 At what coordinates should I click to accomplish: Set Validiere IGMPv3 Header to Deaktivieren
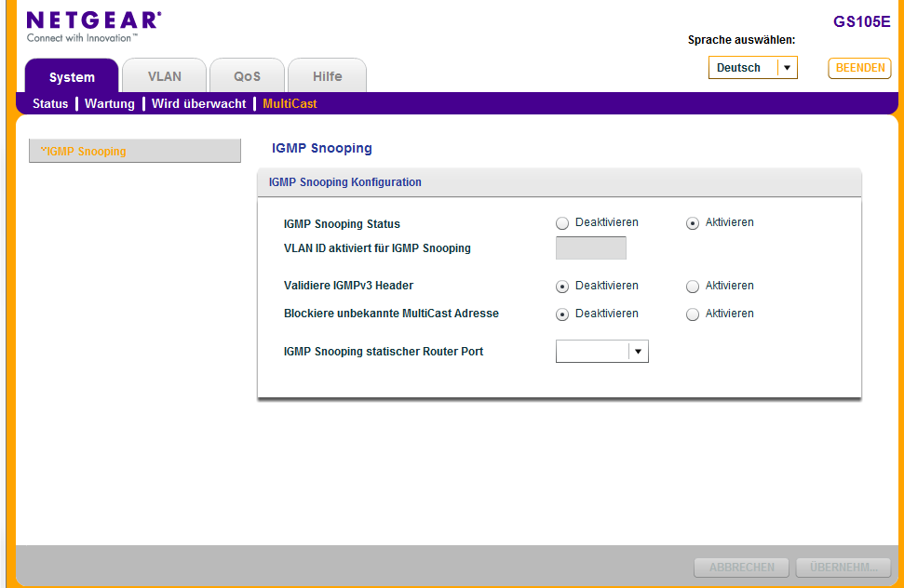562,287
